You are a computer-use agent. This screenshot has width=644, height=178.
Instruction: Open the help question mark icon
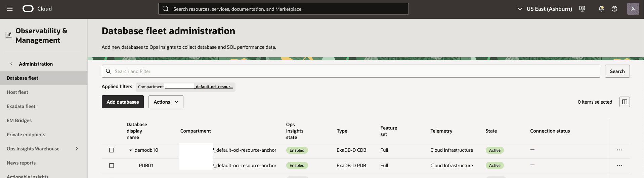click(614, 9)
